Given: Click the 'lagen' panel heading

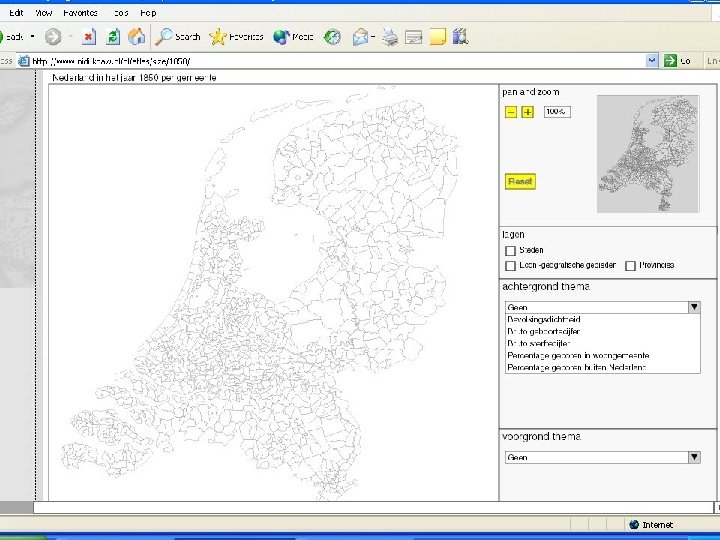Looking at the screenshot, I should point(513,235).
